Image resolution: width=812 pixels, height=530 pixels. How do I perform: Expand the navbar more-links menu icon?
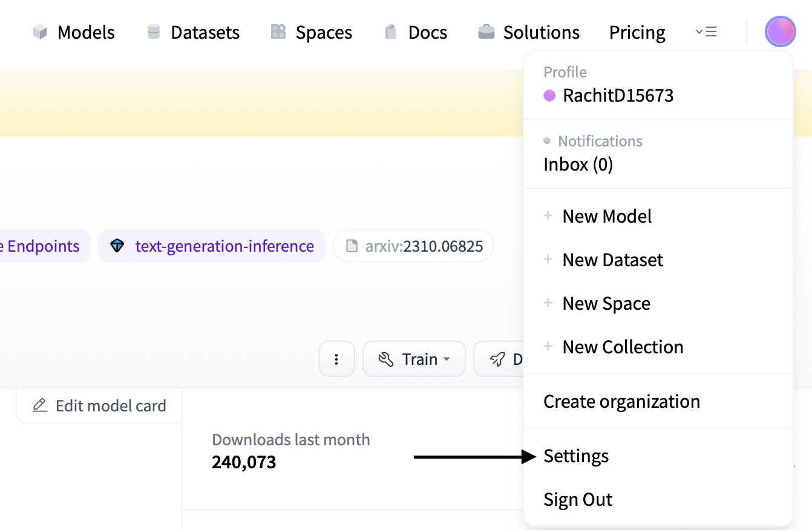[x=706, y=32]
